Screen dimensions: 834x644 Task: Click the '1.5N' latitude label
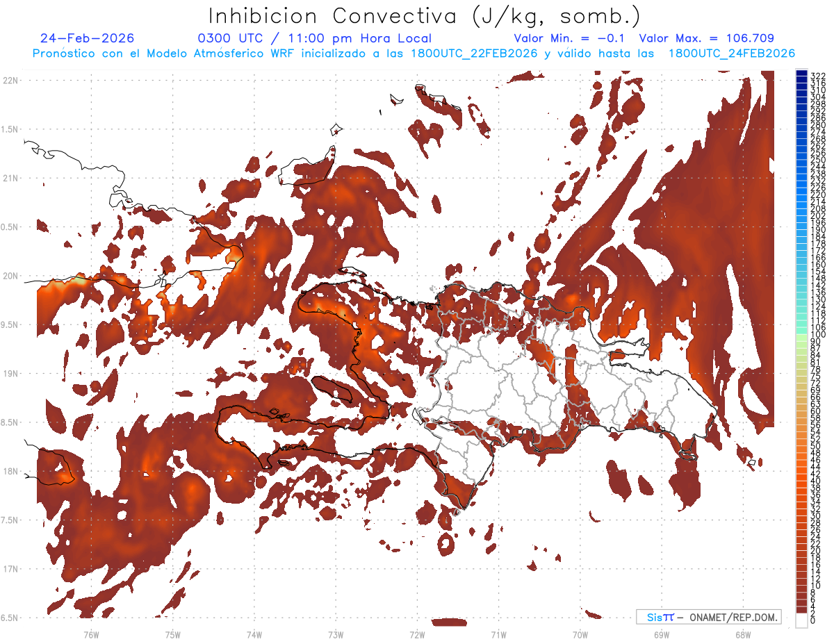click(x=10, y=129)
